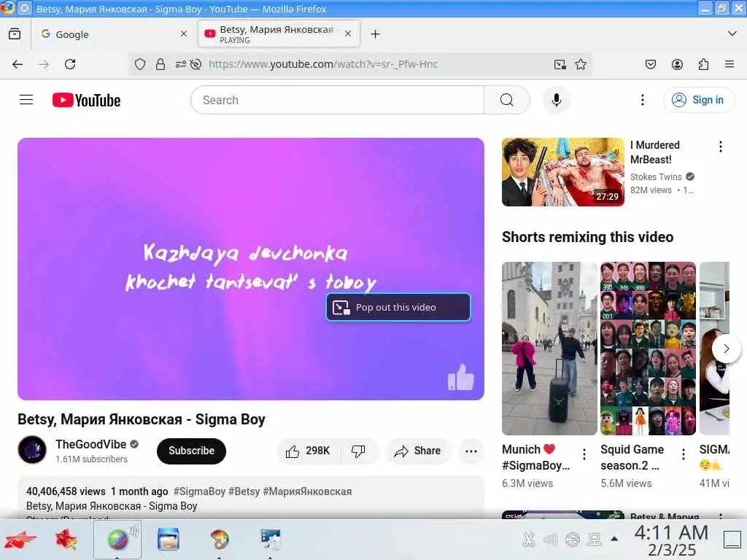Open site permissions icon in address bar

click(181, 64)
